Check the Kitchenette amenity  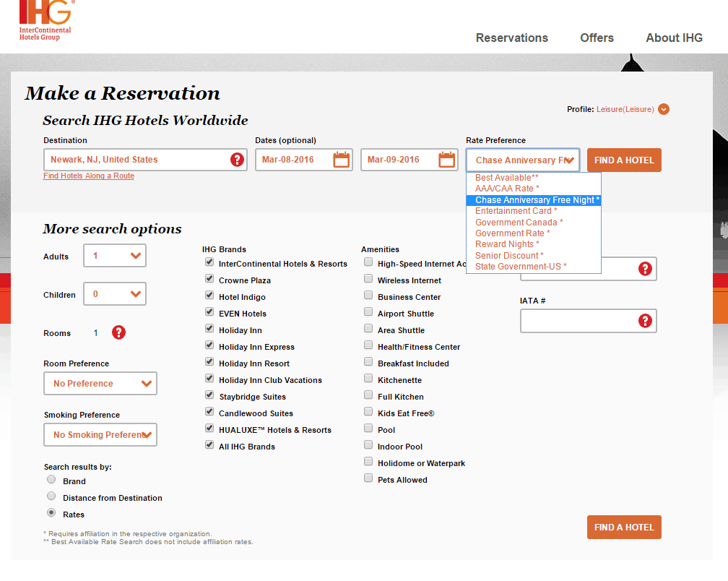368,379
